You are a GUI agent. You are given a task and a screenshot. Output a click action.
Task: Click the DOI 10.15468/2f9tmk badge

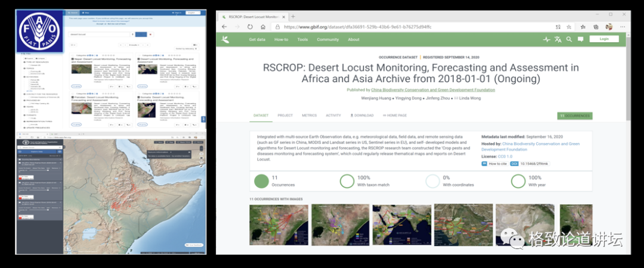point(530,164)
